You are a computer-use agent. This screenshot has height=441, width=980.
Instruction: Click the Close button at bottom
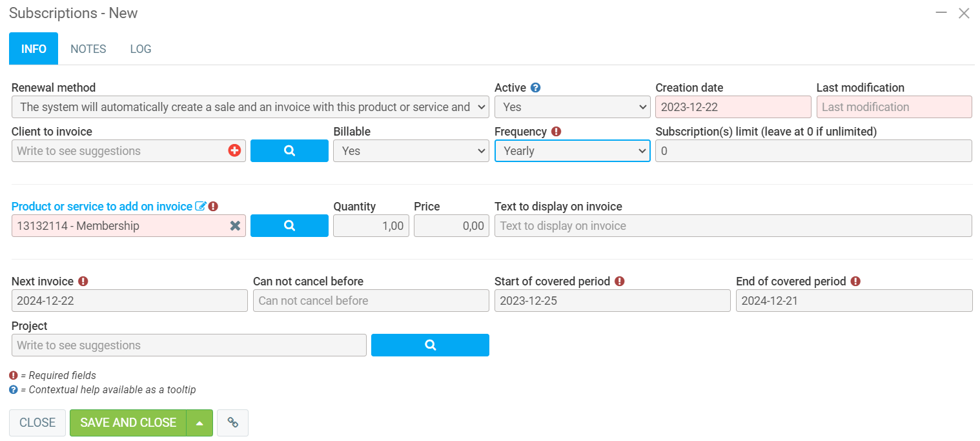[37, 422]
